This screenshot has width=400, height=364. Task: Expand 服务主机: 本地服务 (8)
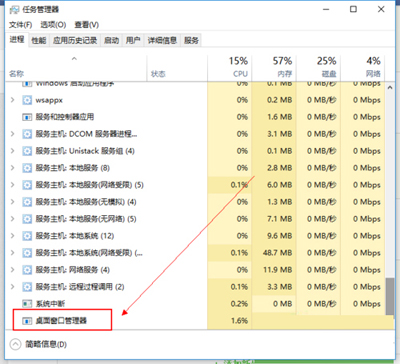(x=13, y=168)
